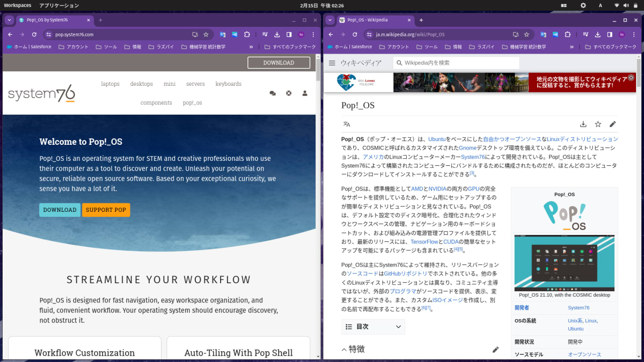644x362 pixels.
Task: Open system settings gear in top panel
Action: (583, 5)
